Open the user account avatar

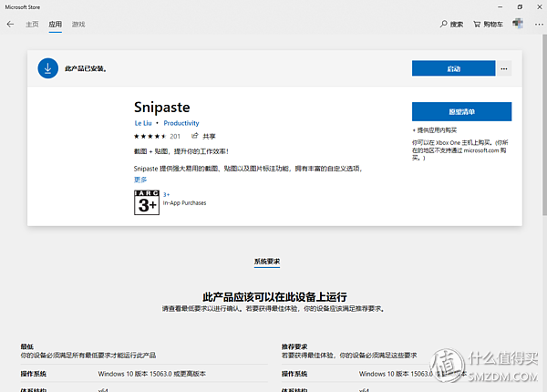click(x=518, y=24)
